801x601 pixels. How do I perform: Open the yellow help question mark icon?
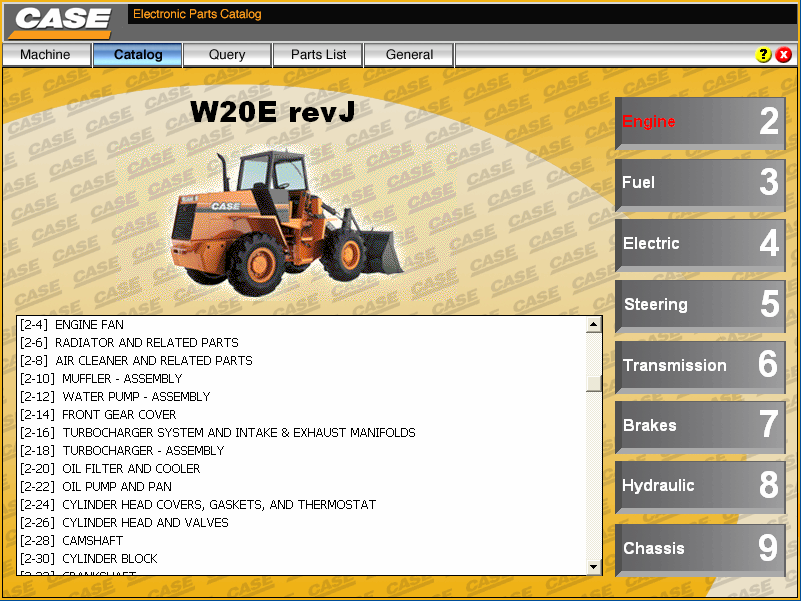763,55
